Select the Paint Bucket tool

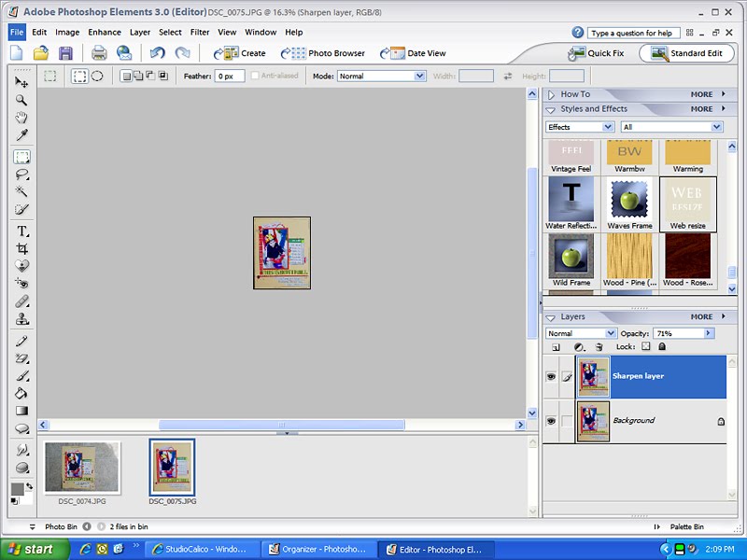pos(21,393)
